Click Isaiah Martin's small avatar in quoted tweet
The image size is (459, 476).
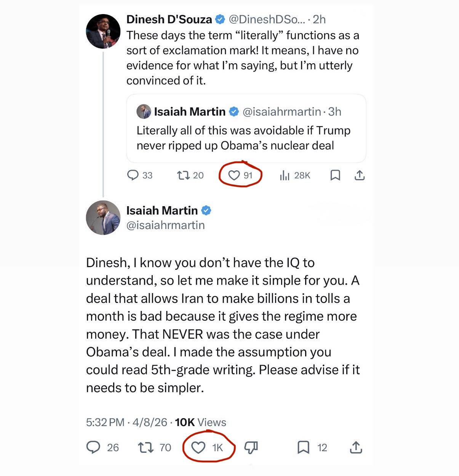[x=144, y=112]
